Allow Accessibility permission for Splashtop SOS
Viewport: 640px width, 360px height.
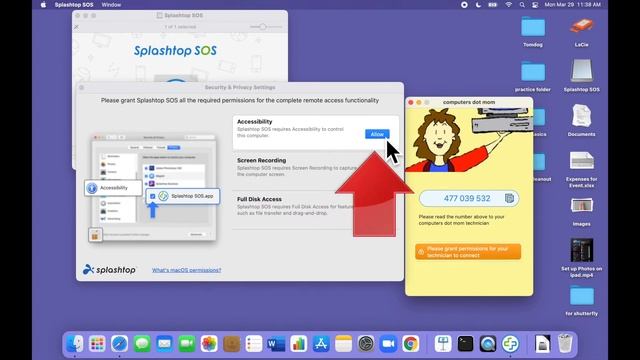[x=377, y=134]
